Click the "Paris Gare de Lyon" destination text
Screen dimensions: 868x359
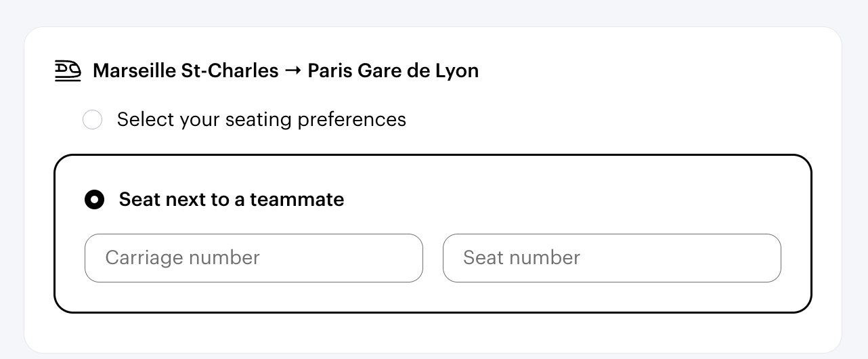393,70
